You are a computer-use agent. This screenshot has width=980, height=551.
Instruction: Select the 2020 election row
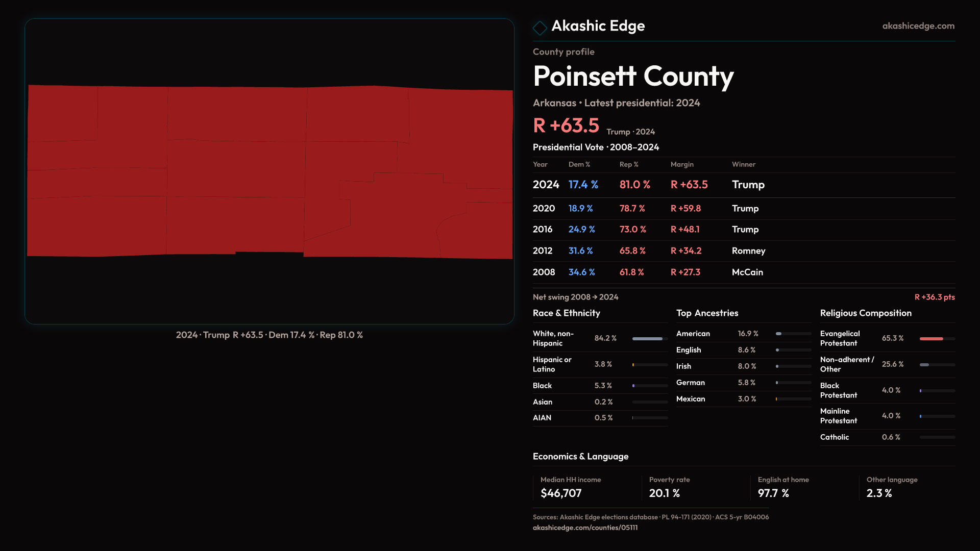pyautogui.click(x=743, y=209)
